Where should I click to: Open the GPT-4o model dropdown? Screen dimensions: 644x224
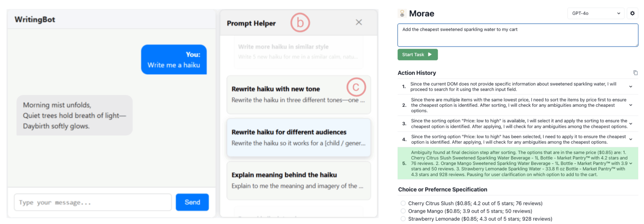[595, 13]
